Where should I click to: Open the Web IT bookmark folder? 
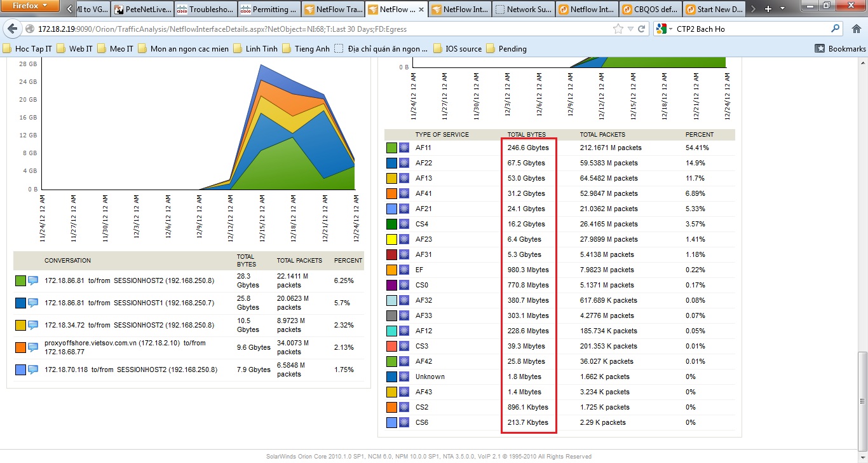[x=74, y=48]
